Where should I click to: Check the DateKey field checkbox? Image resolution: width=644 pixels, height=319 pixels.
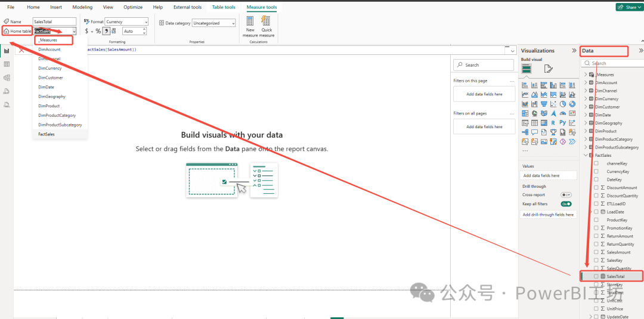(x=596, y=179)
